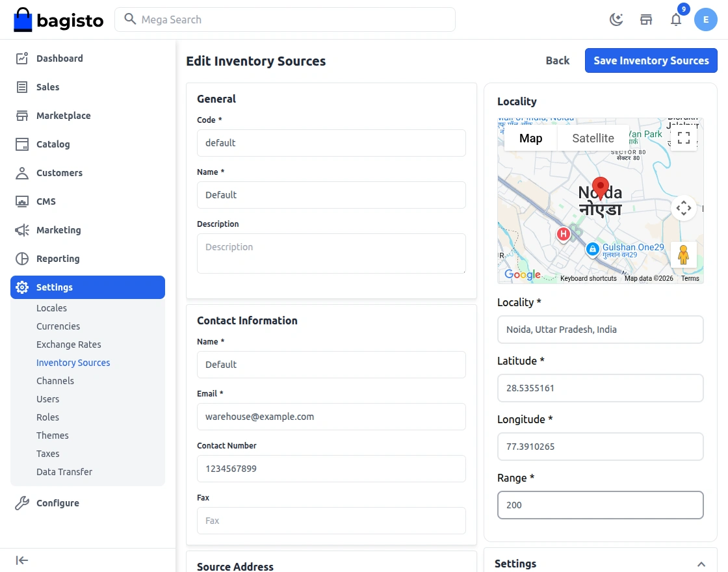
Task: Switch map to Satellite view
Action: [593, 138]
